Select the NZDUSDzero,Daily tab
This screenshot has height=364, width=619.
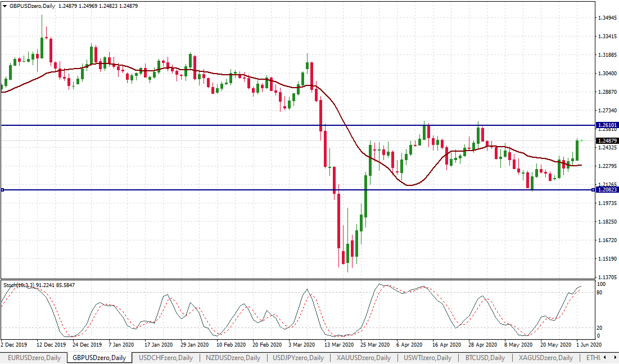coord(233,358)
